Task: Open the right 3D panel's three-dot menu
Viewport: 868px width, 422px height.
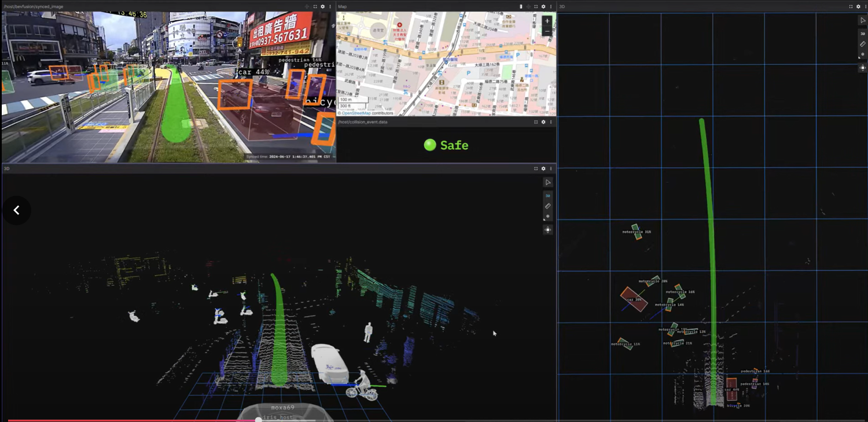Action: point(866,6)
